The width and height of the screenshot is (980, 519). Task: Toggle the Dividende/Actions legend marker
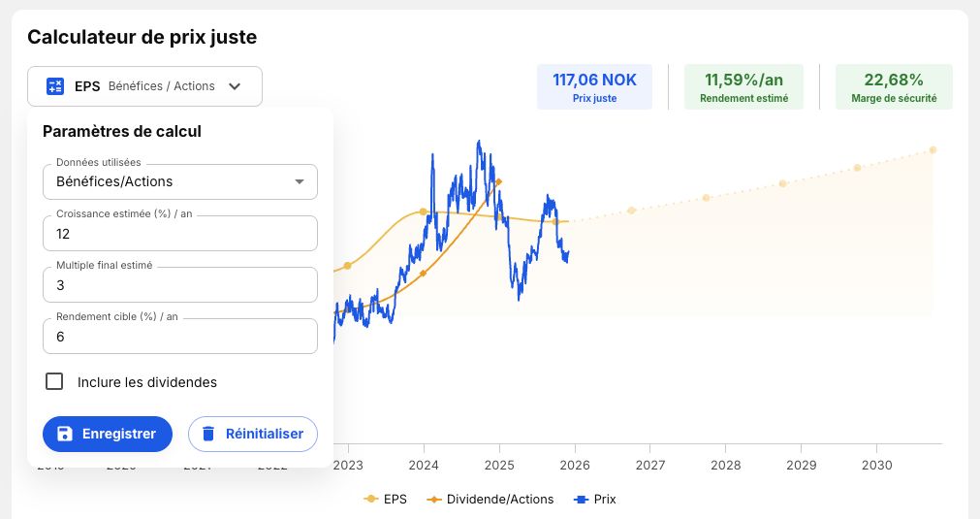tap(434, 499)
